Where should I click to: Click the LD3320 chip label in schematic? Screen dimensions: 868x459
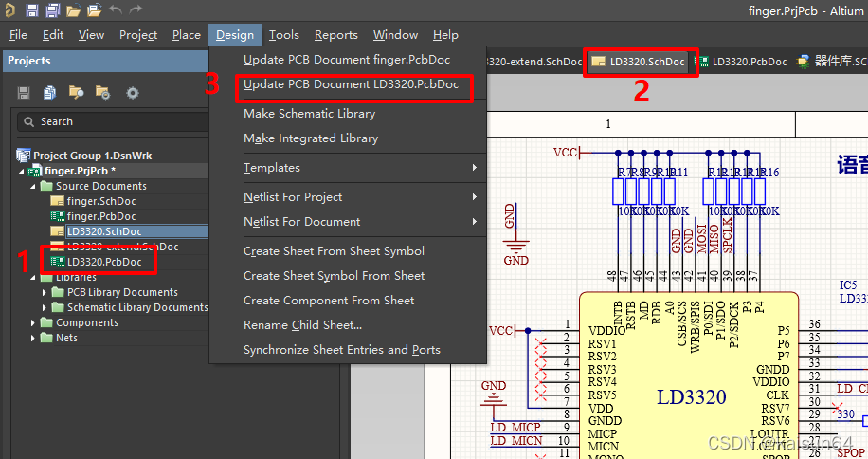click(692, 397)
